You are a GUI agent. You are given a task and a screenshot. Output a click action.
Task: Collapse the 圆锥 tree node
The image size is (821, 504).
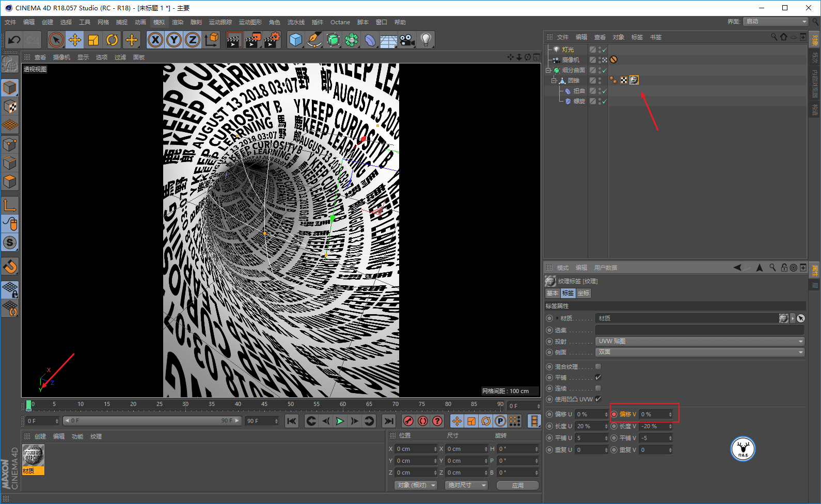[554, 80]
